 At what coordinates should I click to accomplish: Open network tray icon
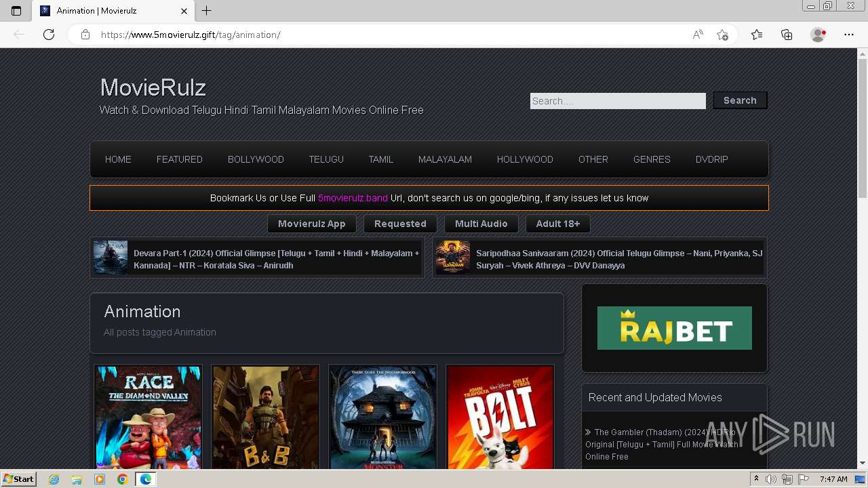click(787, 479)
